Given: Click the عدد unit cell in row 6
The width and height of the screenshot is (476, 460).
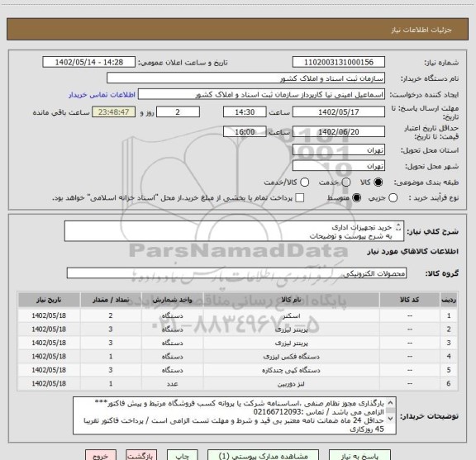Looking at the screenshot, I should click(172, 384).
